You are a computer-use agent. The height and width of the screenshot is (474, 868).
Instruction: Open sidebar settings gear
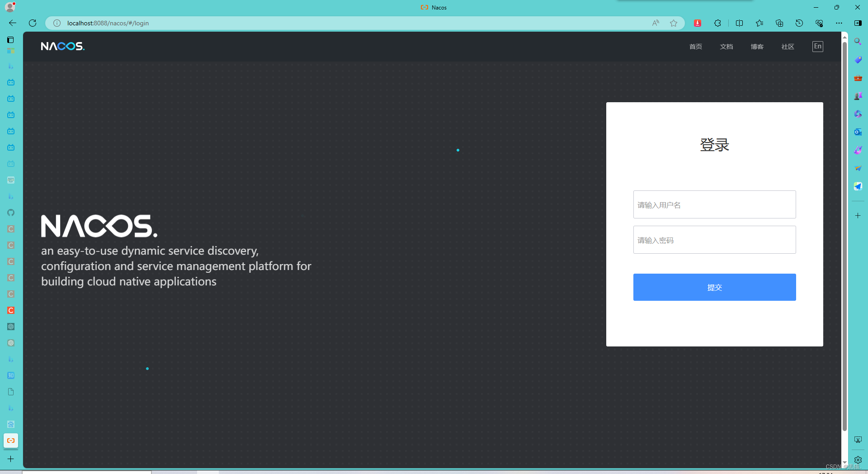coord(858,460)
